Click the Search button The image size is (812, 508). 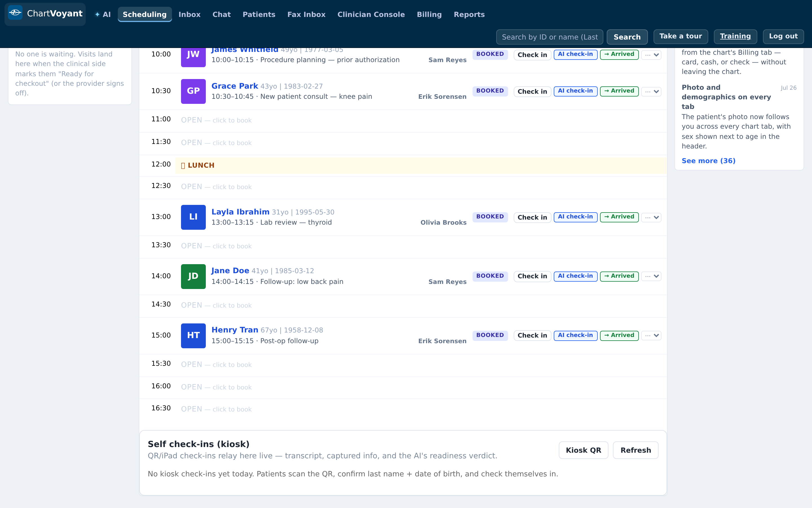[x=627, y=37]
